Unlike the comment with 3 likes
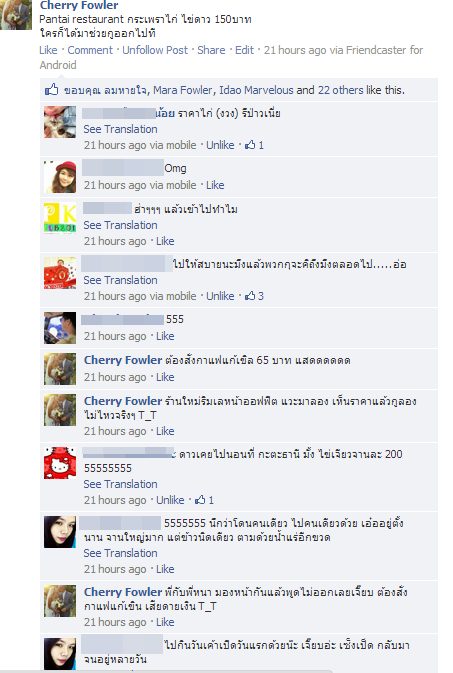The height and width of the screenshot is (673, 453). 220,296
